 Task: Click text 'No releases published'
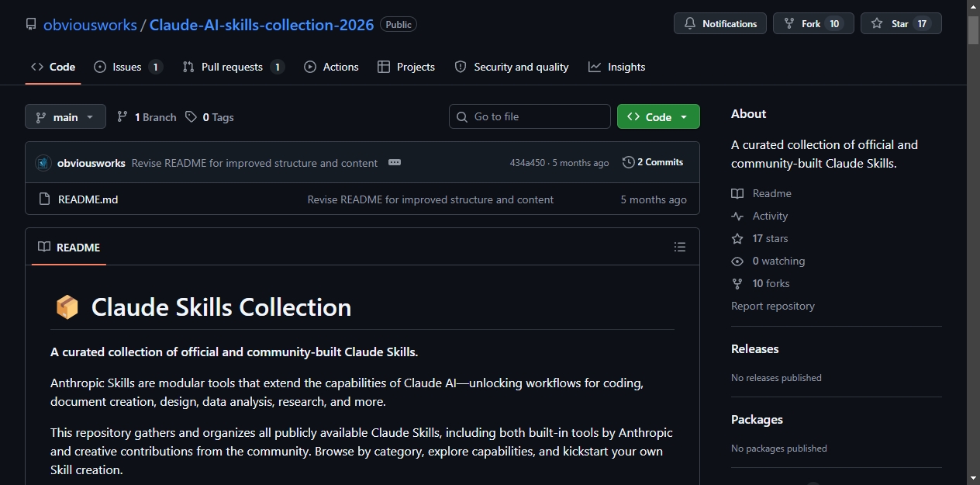pyautogui.click(x=776, y=378)
